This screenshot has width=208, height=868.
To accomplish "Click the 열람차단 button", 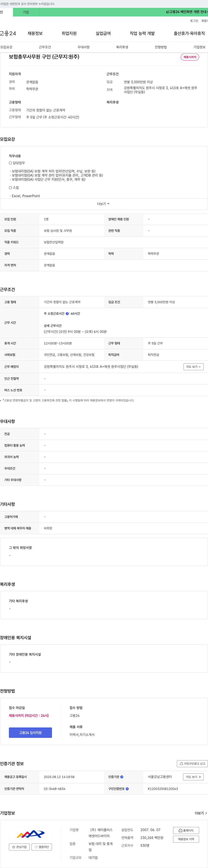I will pyautogui.click(x=42, y=847).
